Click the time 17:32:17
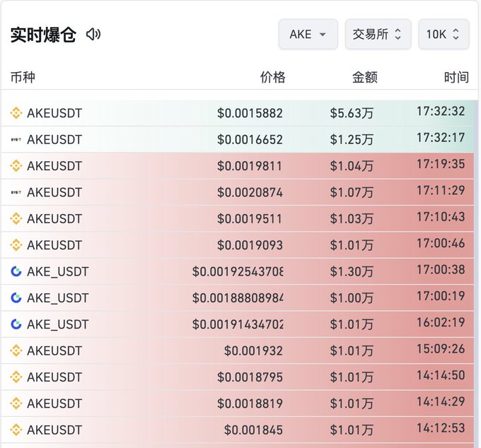Image resolution: width=481 pixels, height=448 pixels. (x=441, y=138)
